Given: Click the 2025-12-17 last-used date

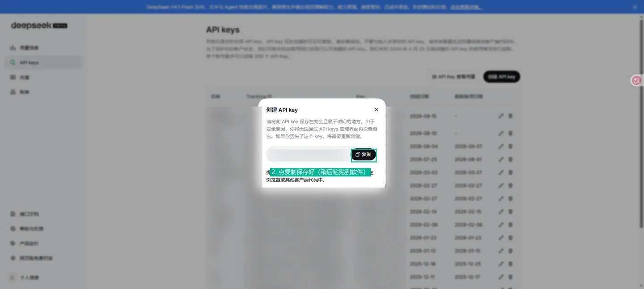Looking at the screenshot, I should [x=468, y=277].
